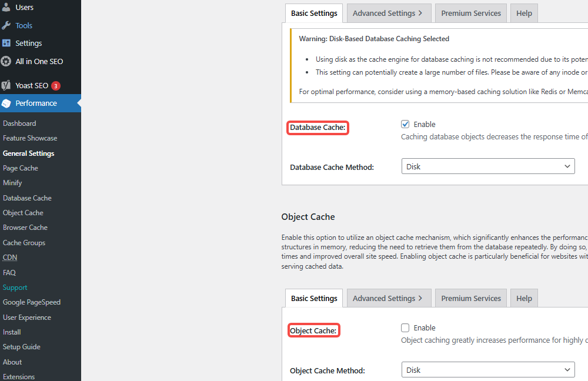Click the Yoast SEO notification badge

tap(56, 86)
